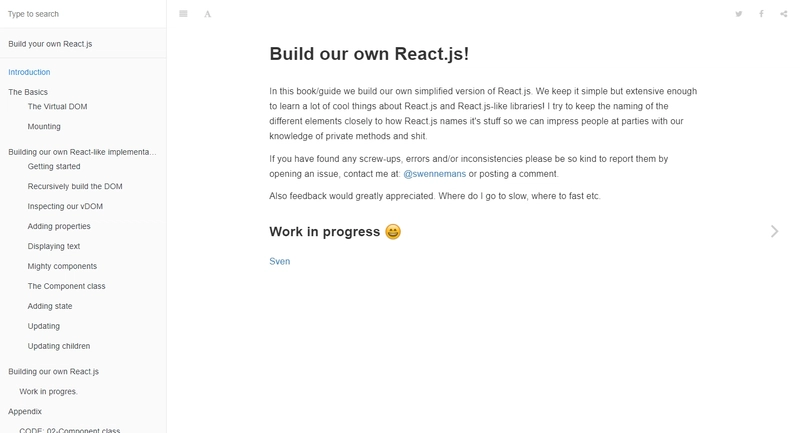Open Building our own React-like implementation chapter
The image size is (800, 433).
(82, 151)
